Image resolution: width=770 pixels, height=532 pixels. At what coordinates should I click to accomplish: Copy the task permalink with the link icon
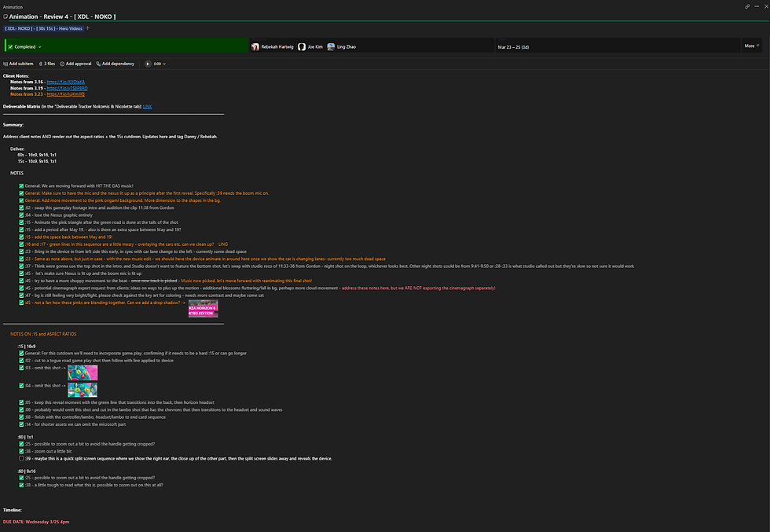coord(747,6)
